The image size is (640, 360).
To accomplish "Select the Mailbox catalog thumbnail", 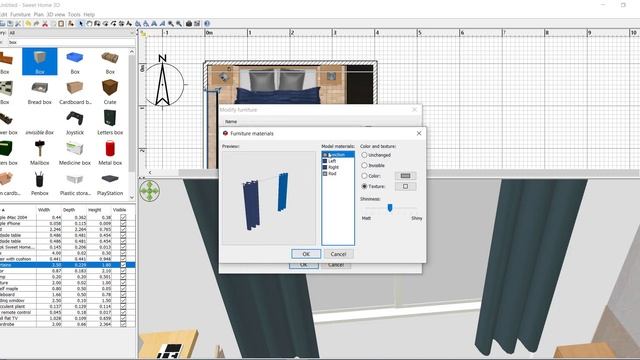I will (40, 152).
